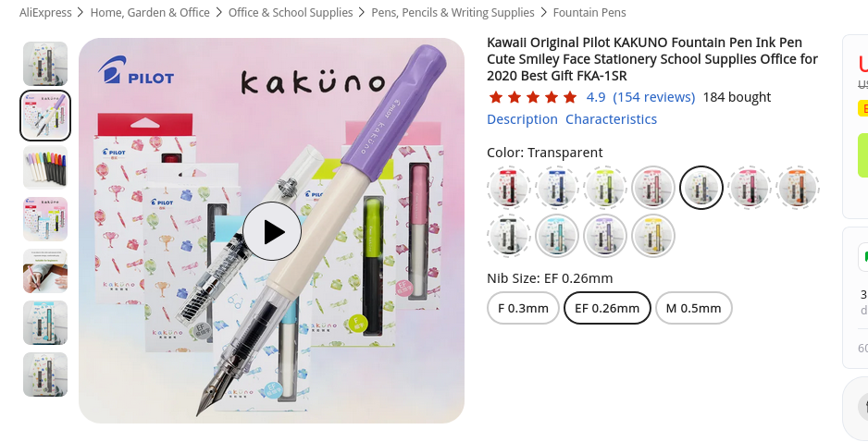This screenshot has height=442, width=868.
Task: Go to Fountain Pens breadcrumb
Action: tap(589, 12)
